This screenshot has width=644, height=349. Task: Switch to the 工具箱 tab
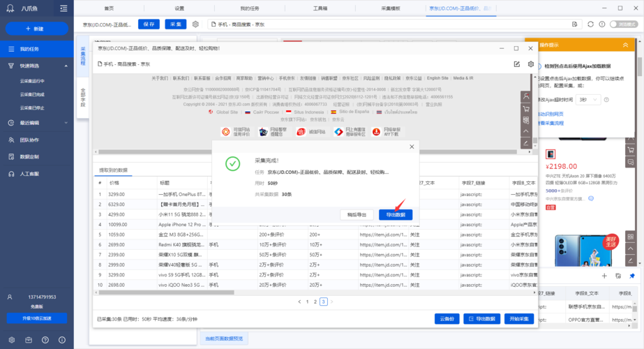pyautogui.click(x=320, y=8)
